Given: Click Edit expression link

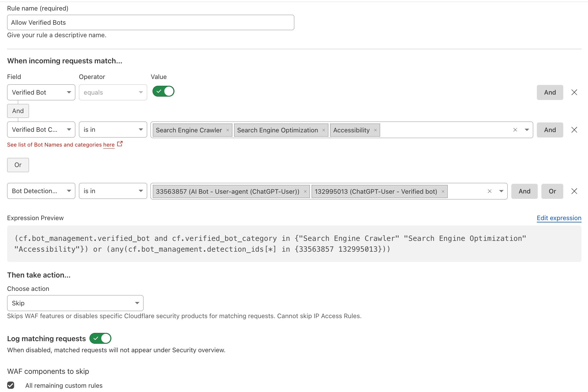Looking at the screenshot, I should [x=559, y=218].
